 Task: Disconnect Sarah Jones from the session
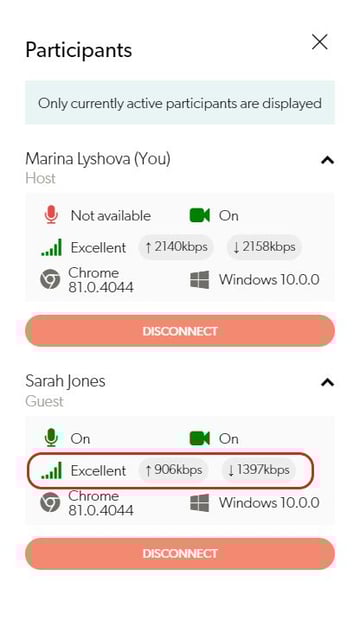point(180,553)
